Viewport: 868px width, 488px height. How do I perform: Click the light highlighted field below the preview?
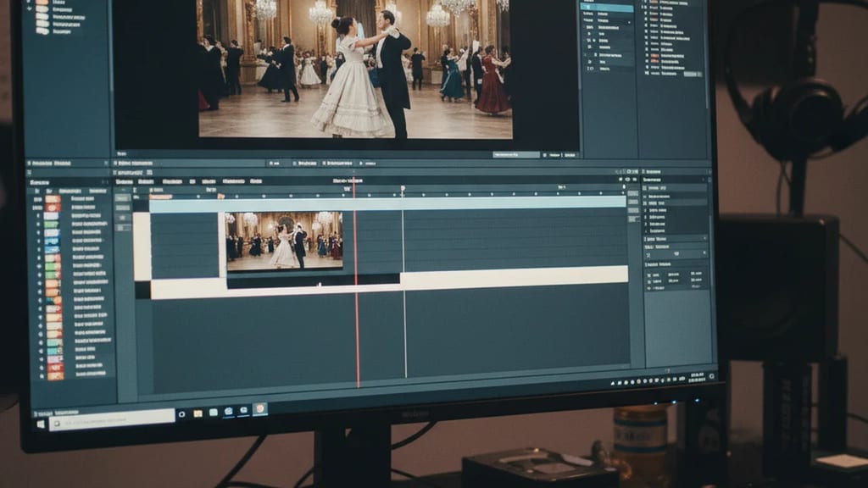point(516,155)
